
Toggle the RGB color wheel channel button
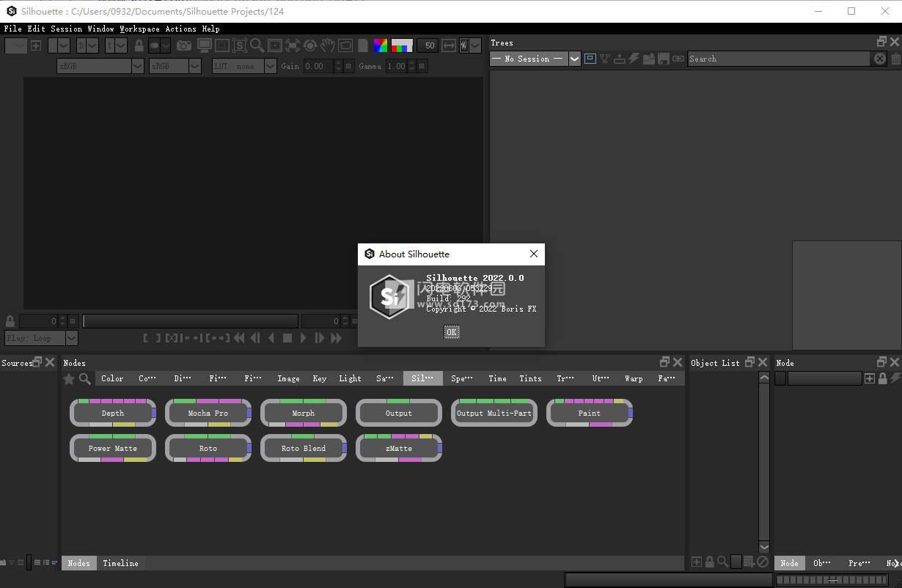pos(381,45)
